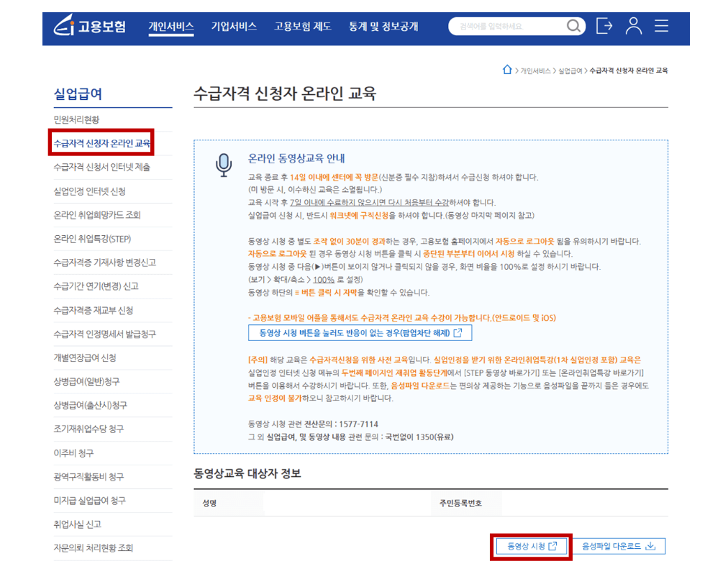Screen dimensions: 728x574
Task: Click the search magnifier icon
Action: pos(573,26)
